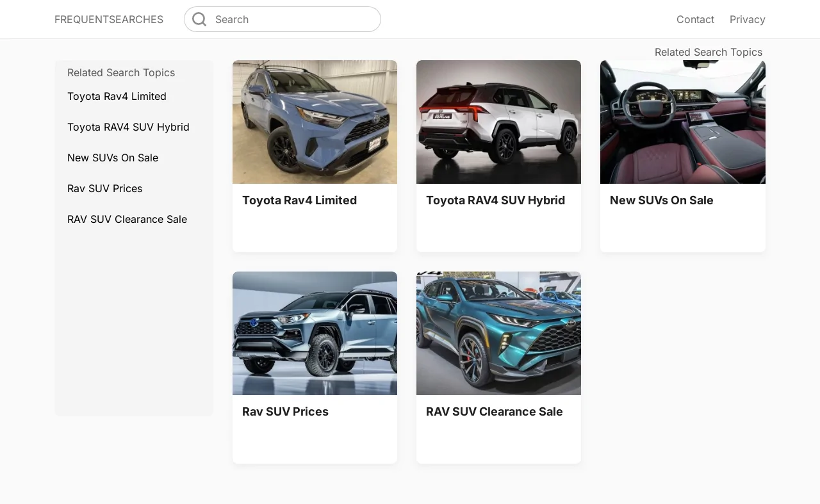Open the red interior SUV photo
Viewport: 820px width, 504px height.
click(682, 122)
